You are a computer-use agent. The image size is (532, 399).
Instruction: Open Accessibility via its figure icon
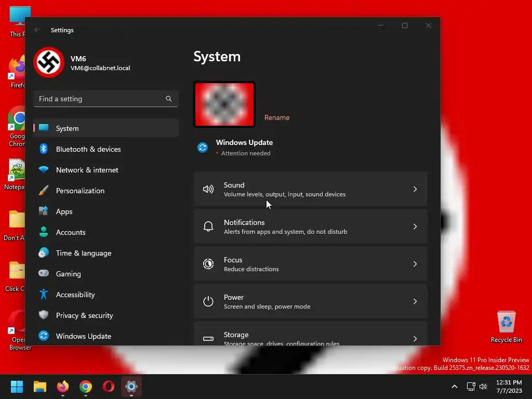point(44,294)
